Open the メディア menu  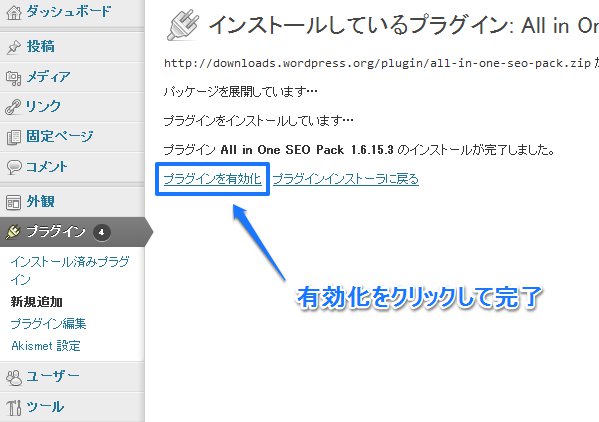click(x=49, y=77)
